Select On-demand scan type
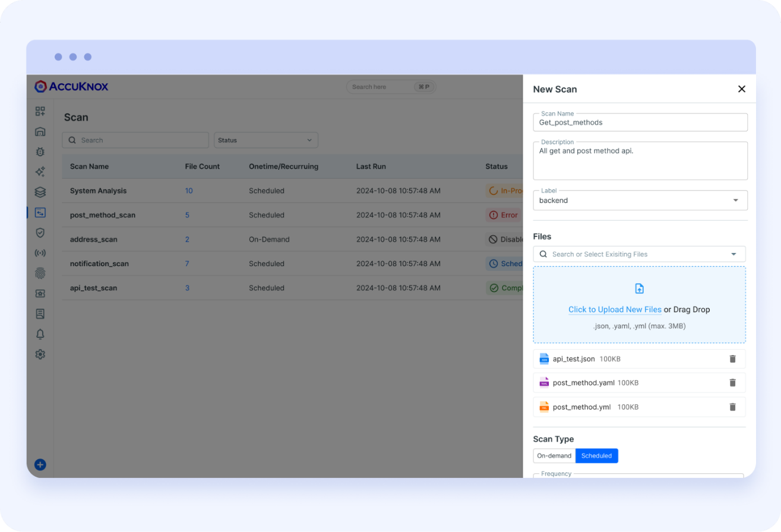Image resolution: width=781 pixels, height=532 pixels. 554,455
